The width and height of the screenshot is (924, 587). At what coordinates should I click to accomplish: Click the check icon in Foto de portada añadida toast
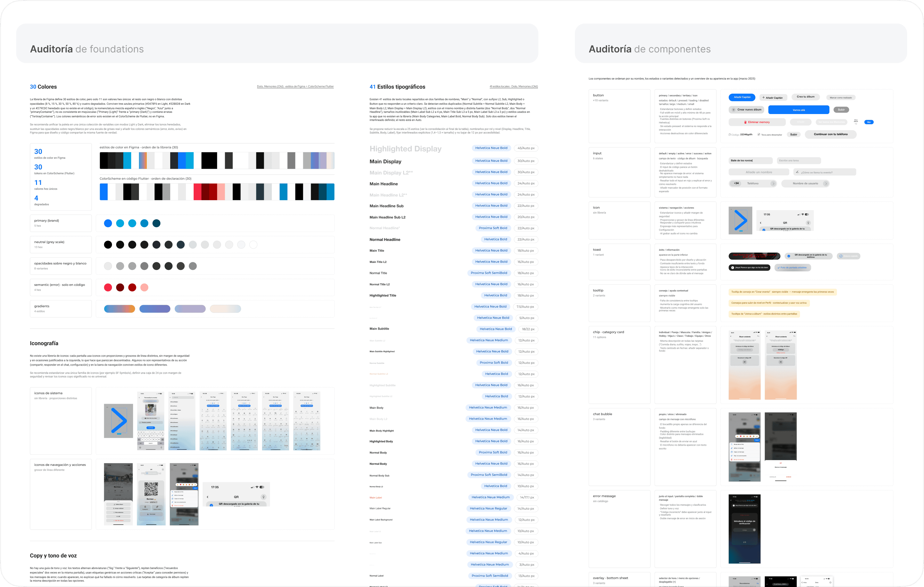pos(778,268)
